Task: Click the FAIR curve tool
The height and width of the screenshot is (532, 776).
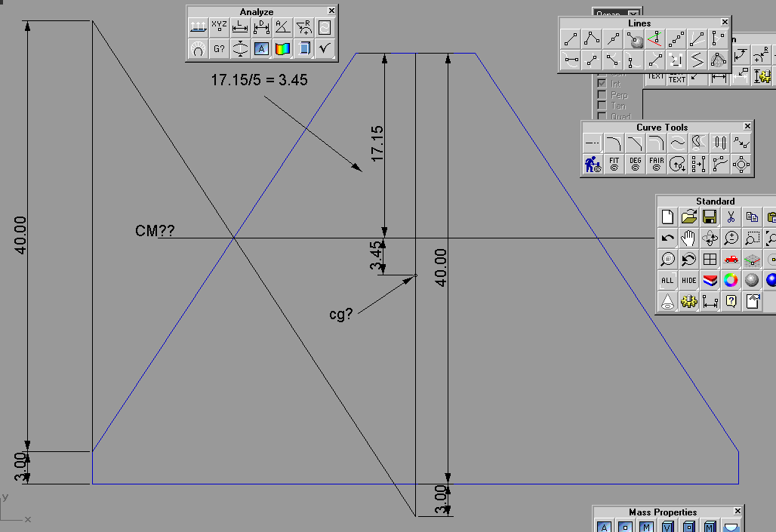Action: tap(656, 164)
